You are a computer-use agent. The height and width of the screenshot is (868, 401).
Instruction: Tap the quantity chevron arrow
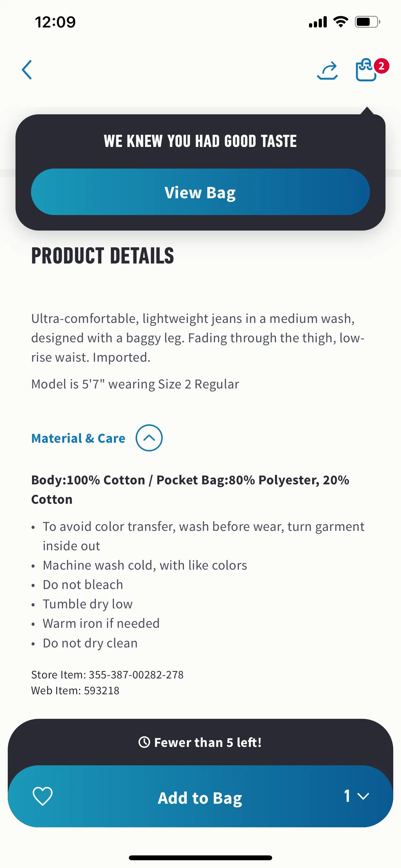click(x=363, y=797)
